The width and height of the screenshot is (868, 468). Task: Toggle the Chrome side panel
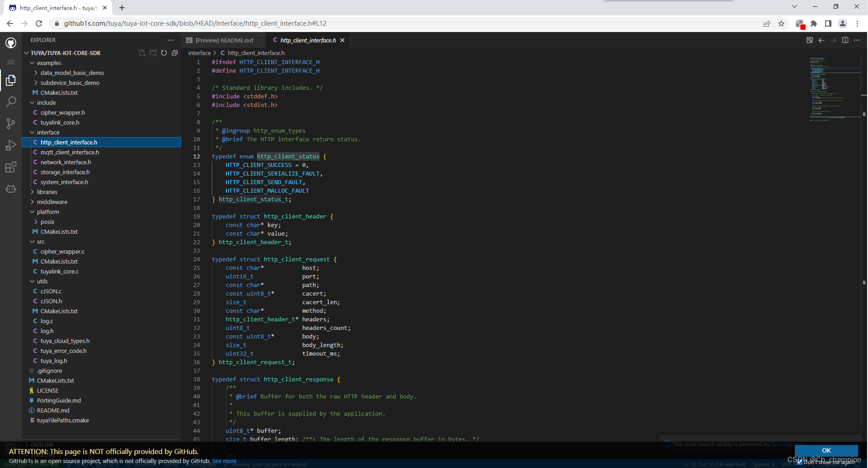click(828, 23)
